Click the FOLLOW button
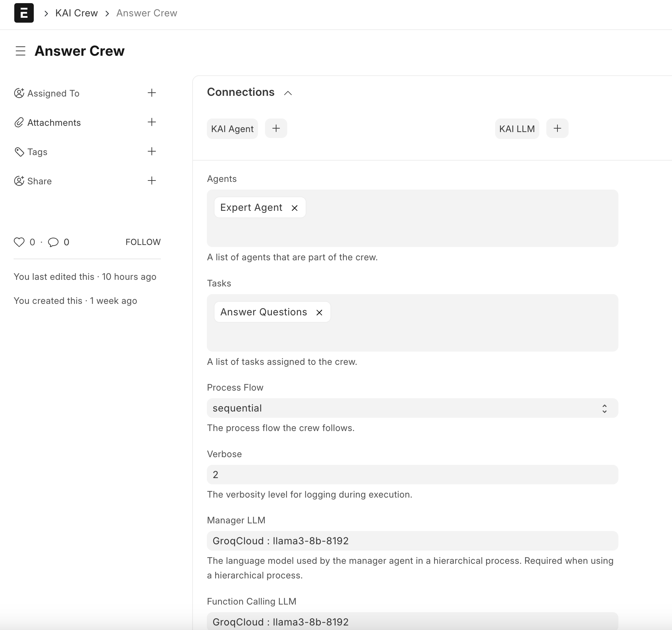This screenshot has width=672, height=630. [143, 242]
